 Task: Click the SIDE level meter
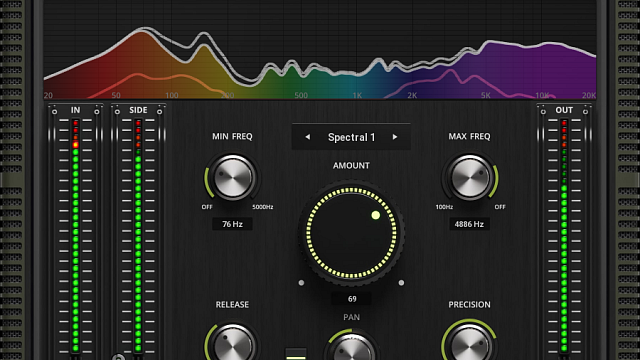pyautogui.click(x=138, y=236)
